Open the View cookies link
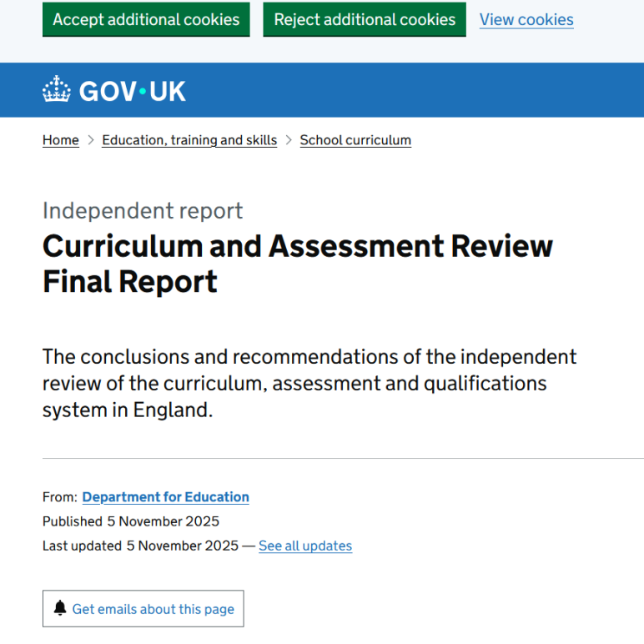The height and width of the screenshot is (644, 644). [x=526, y=19]
